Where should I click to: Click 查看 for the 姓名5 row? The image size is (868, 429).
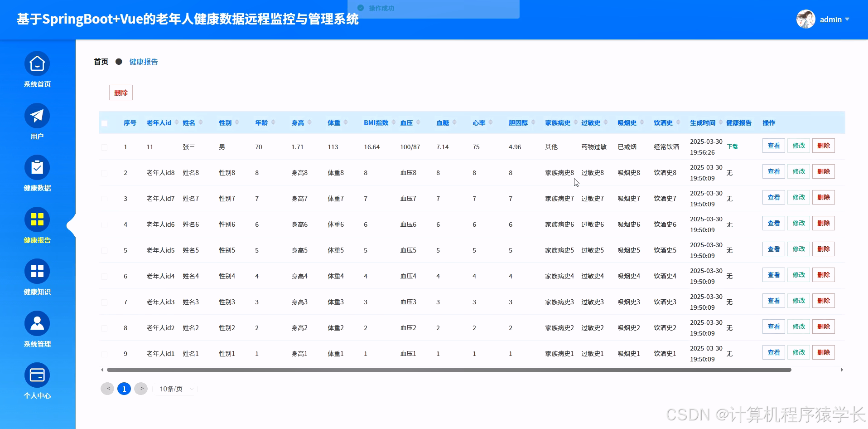774,249
